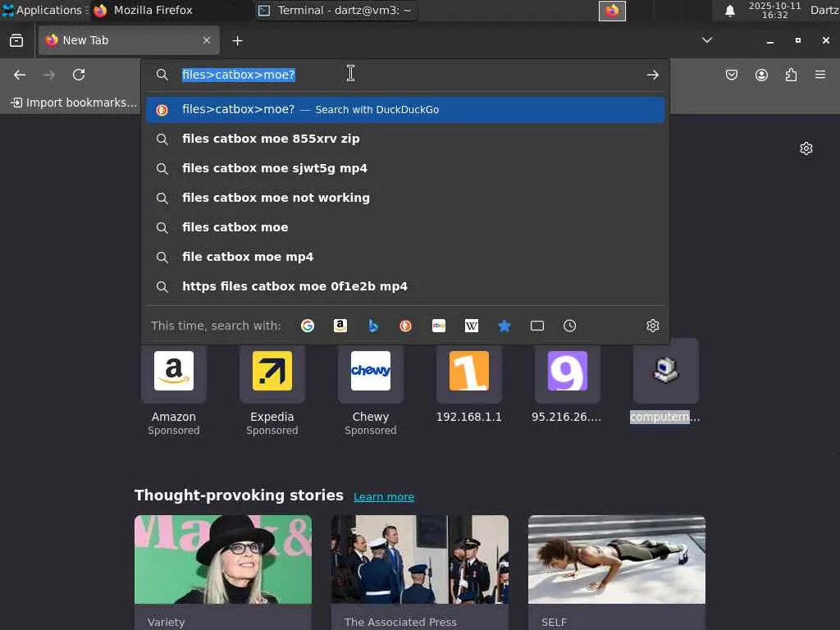The height and width of the screenshot is (630, 840).
Task: Search history using the clock icon
Action: pos(570,326)
